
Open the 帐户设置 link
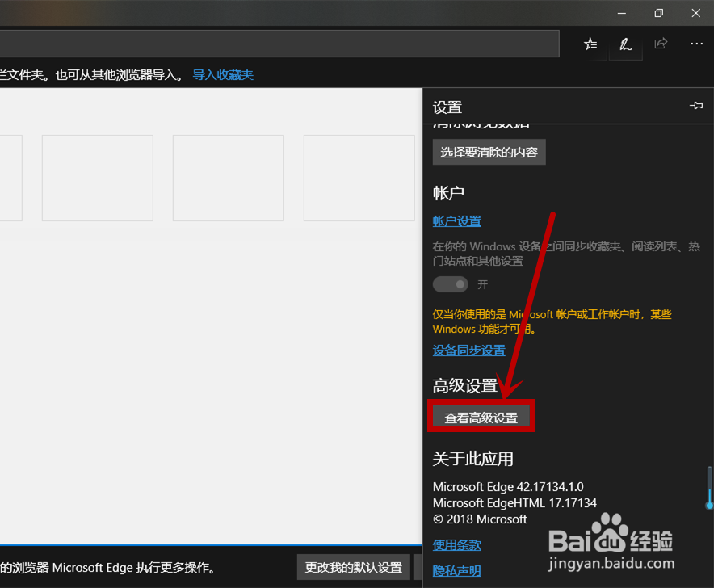coord(456,221)
